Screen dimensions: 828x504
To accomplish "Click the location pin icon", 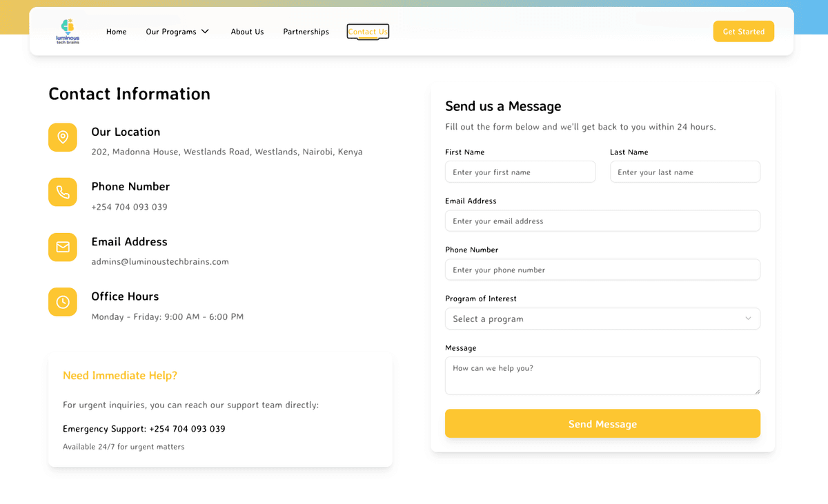I will tap(63, 137).
